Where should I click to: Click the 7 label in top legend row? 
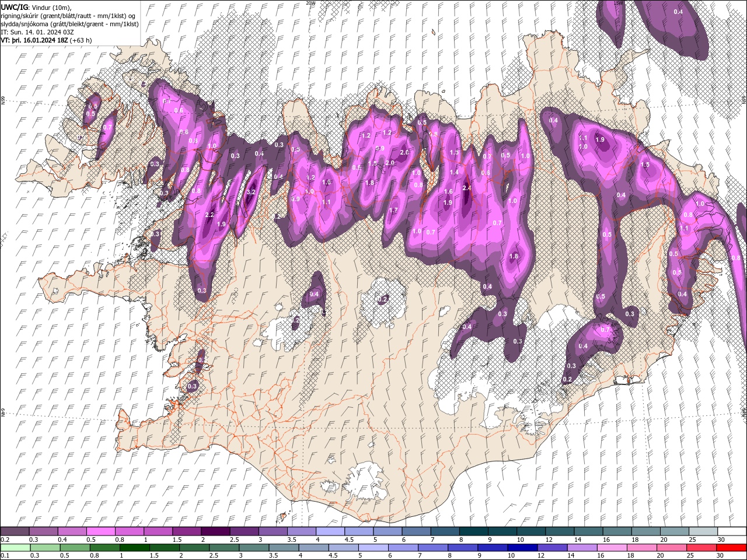pos(432,540)
